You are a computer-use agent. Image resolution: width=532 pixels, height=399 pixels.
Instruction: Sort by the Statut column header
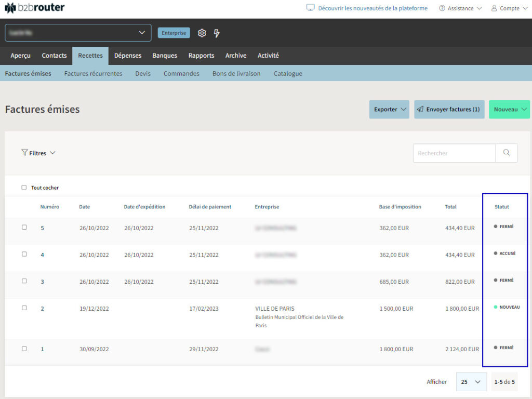coord(501,207)
